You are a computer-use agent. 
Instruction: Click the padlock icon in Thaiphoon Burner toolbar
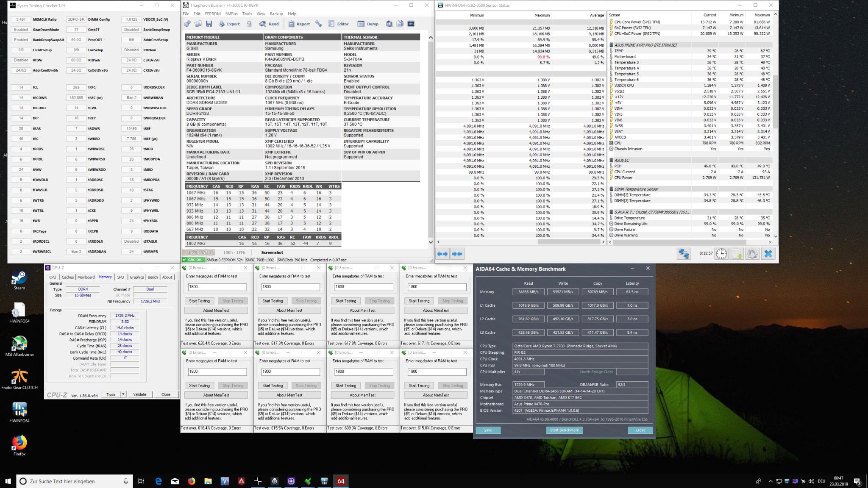(x=249, y=24)
